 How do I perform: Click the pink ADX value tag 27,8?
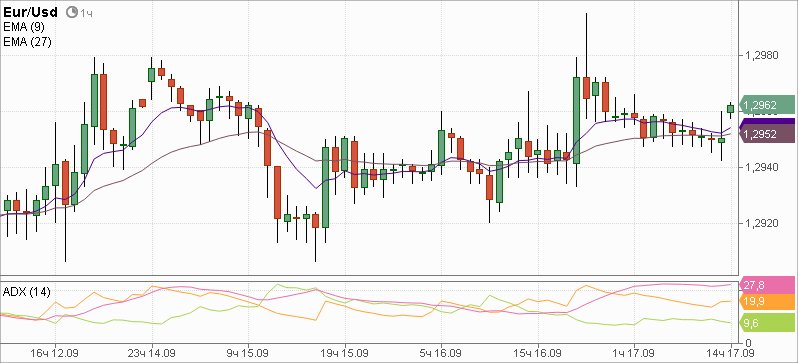[767, 285]
